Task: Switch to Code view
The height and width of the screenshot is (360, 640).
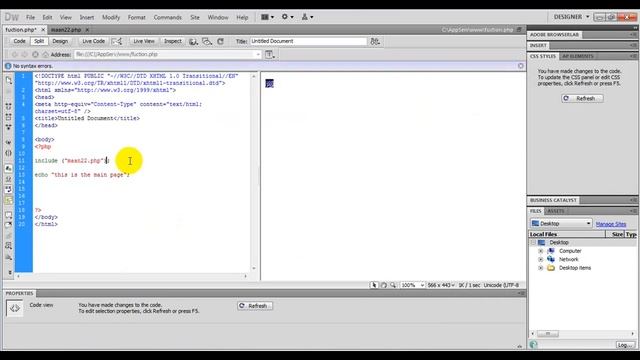Action: click(x=19, y=41)
